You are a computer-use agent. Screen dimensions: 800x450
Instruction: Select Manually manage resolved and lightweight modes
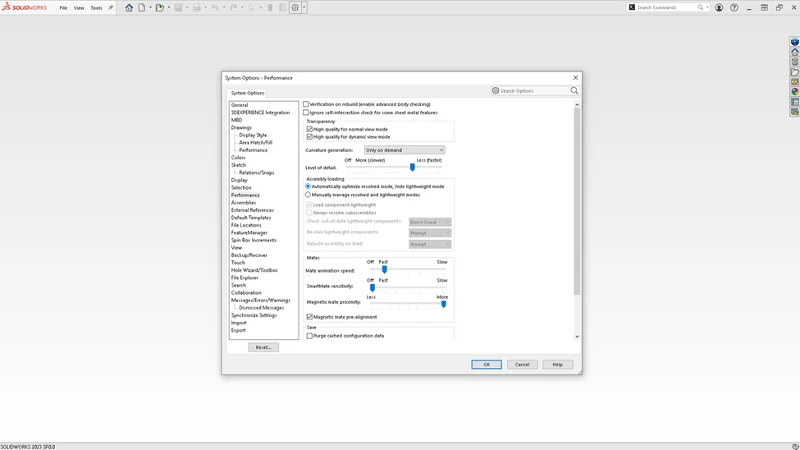tap(308, 195)
